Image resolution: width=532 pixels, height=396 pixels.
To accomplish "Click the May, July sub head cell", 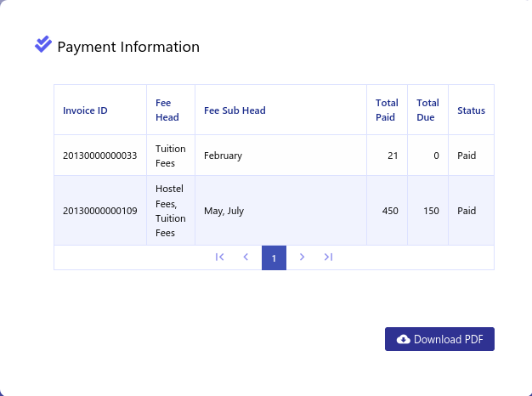I will point(280,211).
